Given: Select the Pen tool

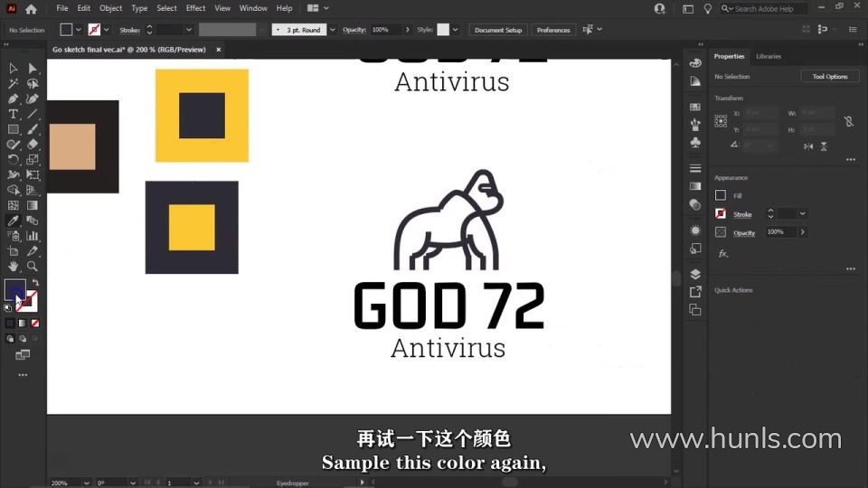Looking at the screenshot, I should (14, 99).
